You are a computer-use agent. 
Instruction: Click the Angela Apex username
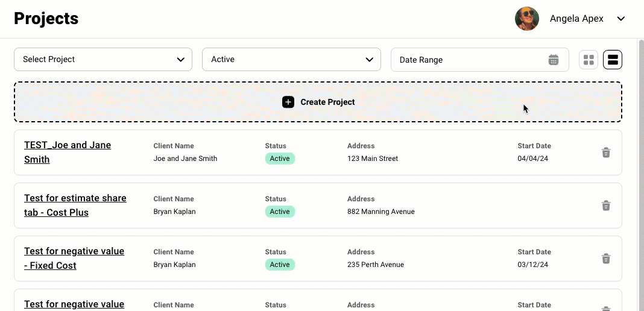(x=576, y=19)
